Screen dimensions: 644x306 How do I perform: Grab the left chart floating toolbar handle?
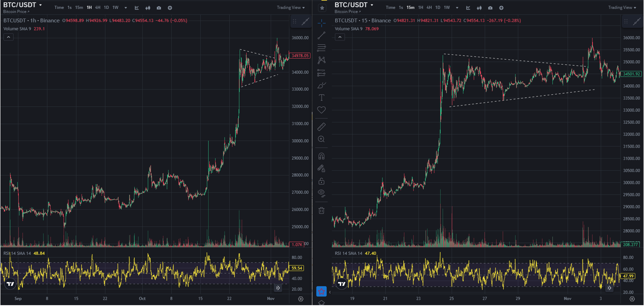click(294, 21)
